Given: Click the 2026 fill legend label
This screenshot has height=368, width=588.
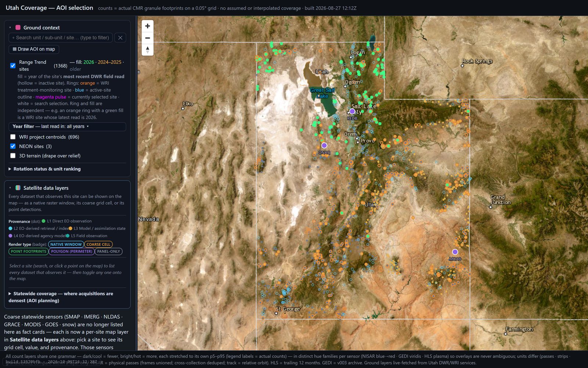Looking at the screenshot, I should (x=89, y=62).
